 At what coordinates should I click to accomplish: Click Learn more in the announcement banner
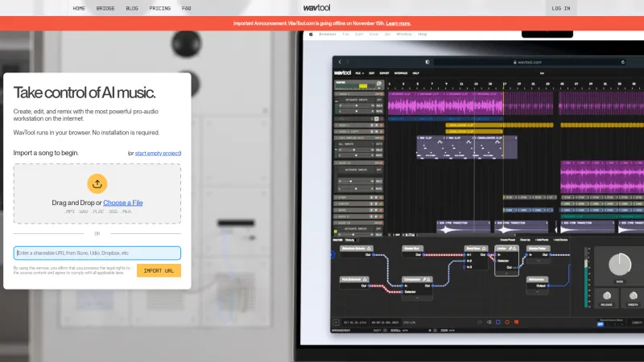pyautogui.click(x=398, y=23)
